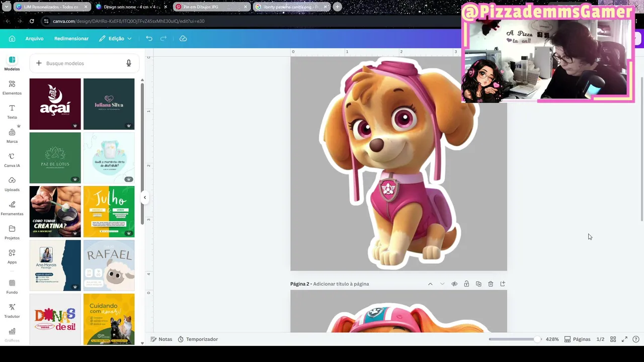Collapse the side panel with arrow handle
The height and width of the screenshot is (362, 644).
coord(145,198)
